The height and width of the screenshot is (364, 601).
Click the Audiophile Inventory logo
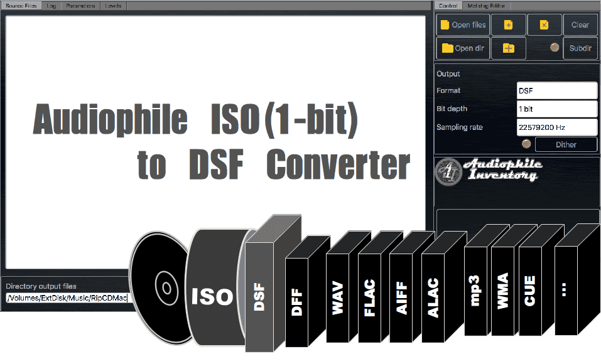click(x=489, y=171)
